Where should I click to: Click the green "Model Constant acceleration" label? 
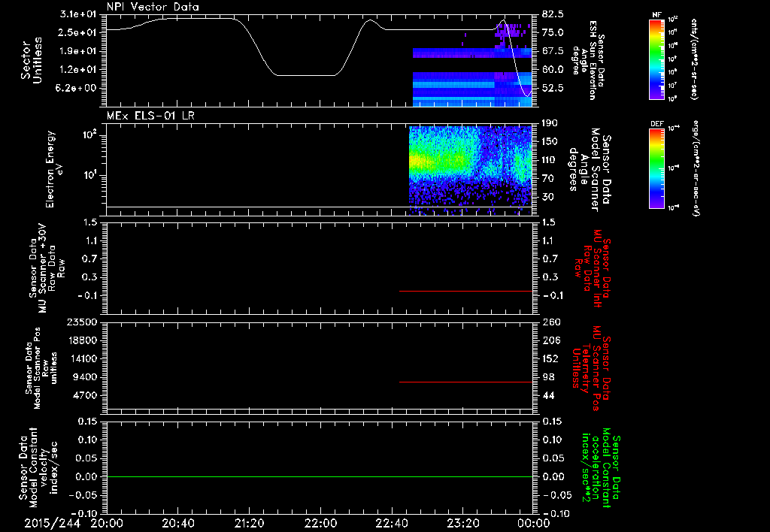601,467
